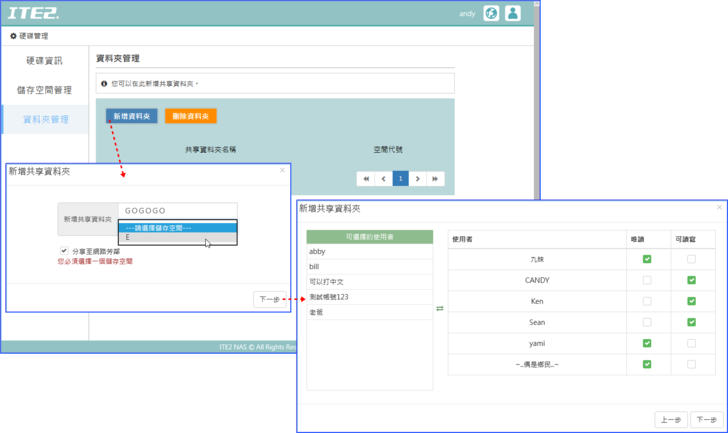Choose the 請選擇儲存空間 dropdown option

[x=177, y=227]
